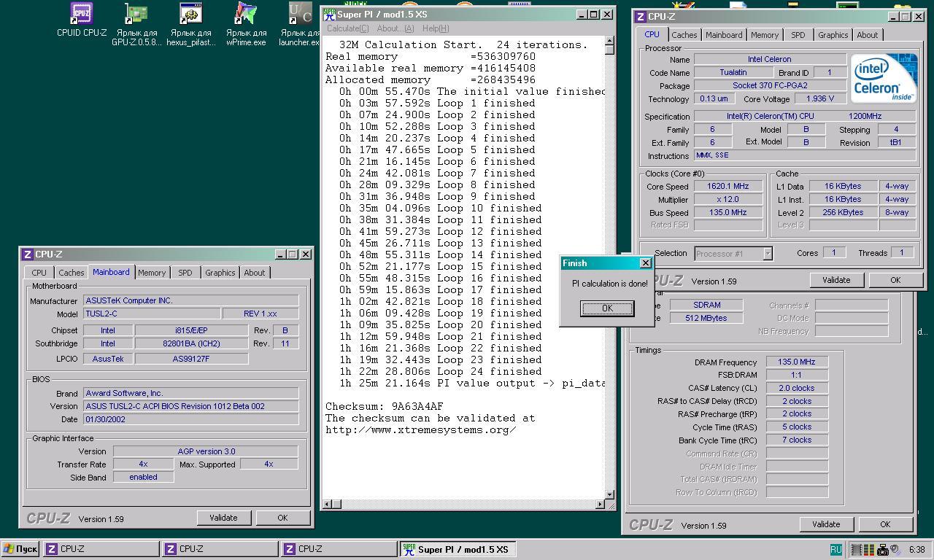This screenshot has width=934, height=560.
Task: Open the Help(H) menu in Super PI
Action: pos(436,28)
